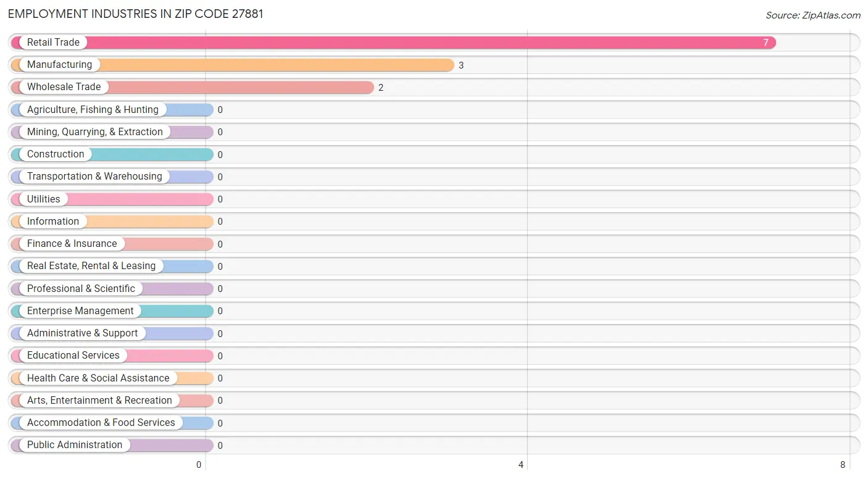Click the x-axis label 4
868x479 pixels.
click(x=521, y=465)
